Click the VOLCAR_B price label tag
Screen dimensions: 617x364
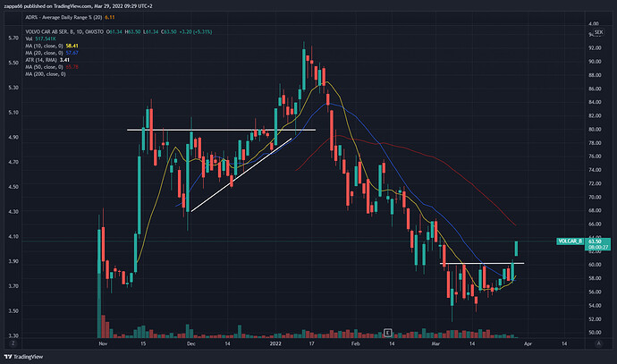point(571,241)
